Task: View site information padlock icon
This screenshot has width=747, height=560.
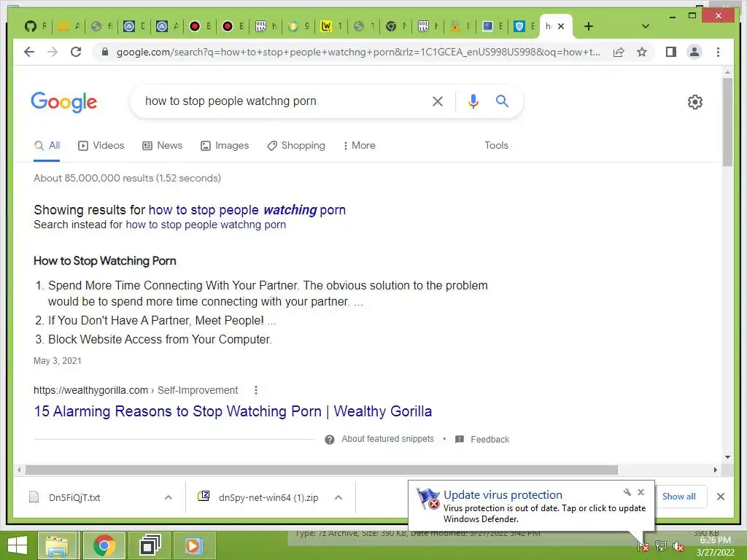Action: point(105,52)
